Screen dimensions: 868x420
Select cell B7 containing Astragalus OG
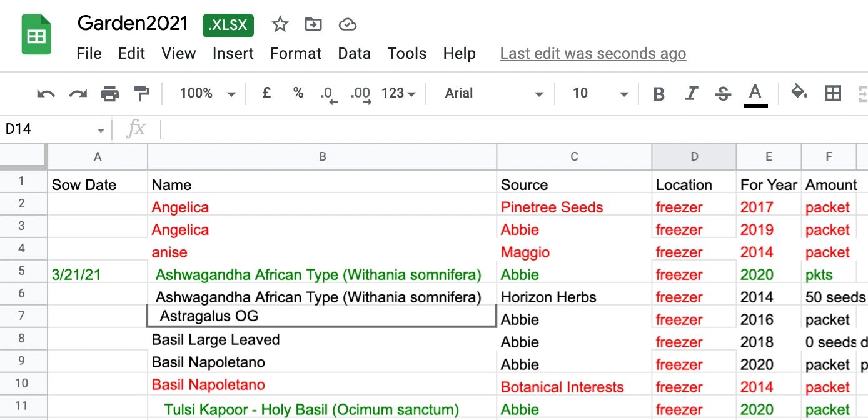(x=321, y=316)
